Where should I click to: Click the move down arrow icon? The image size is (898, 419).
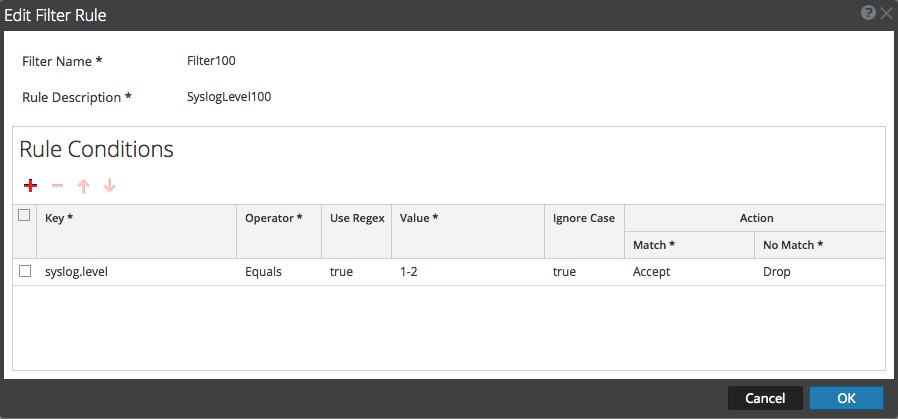click(x=110, y=186)
